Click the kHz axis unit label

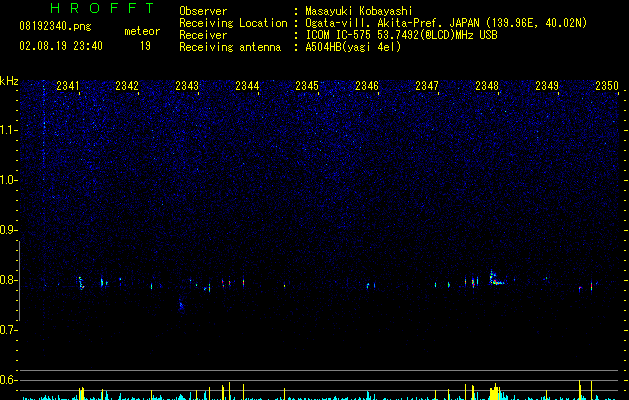[x=9, y=81]
